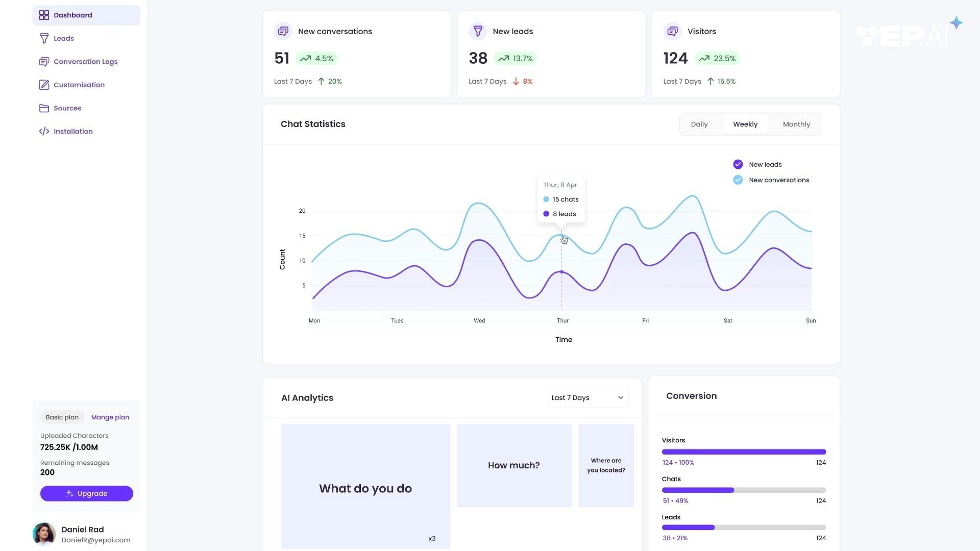The width and height of the screenshot is (980, 551).
Task: Switch chart to Daily view
Action: (x=699, y=124)
